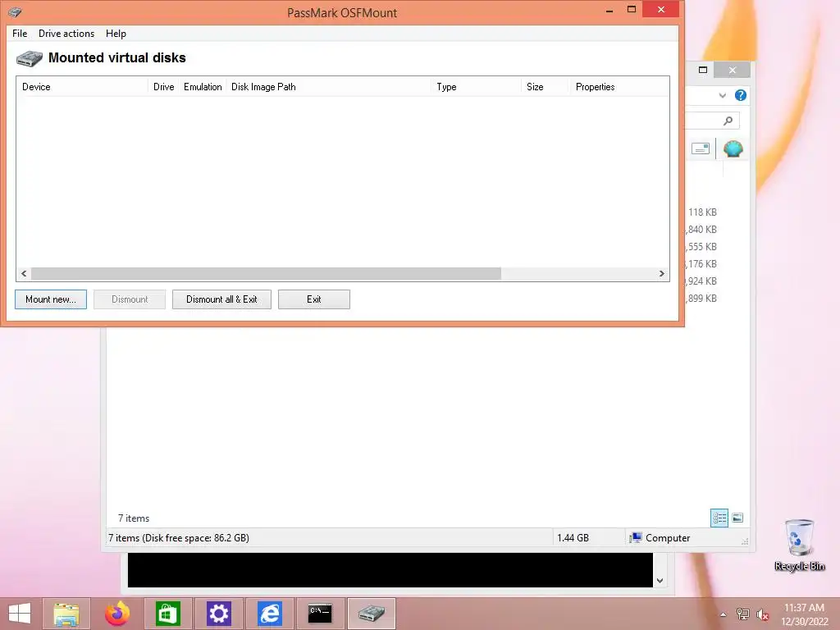This screenshot has width=840, height=630.
Task: Close the background file window
Action: (x=733, y=70)
